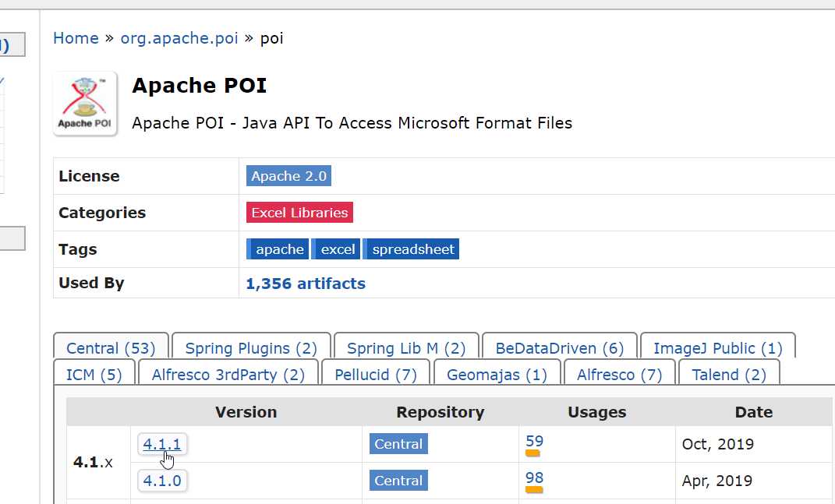Click the Central repository badge for 4.1.1
The height and width of the screenshot is (504, 835).
pos(398,444)
